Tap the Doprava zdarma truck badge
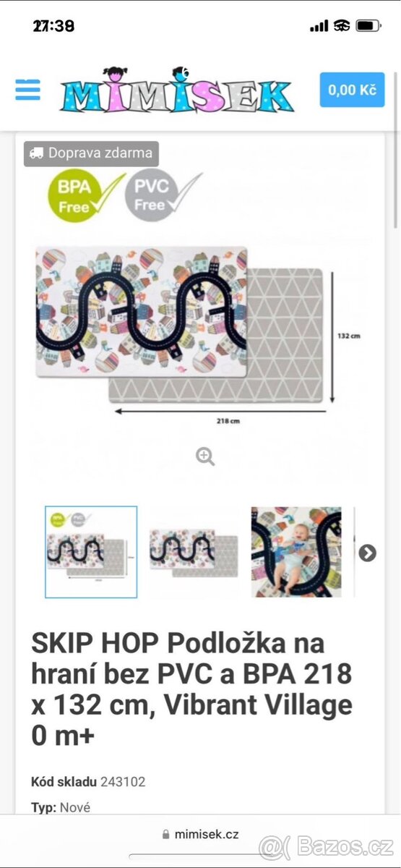Viewport: 401px width, 868px height. (x=91, y=153)
